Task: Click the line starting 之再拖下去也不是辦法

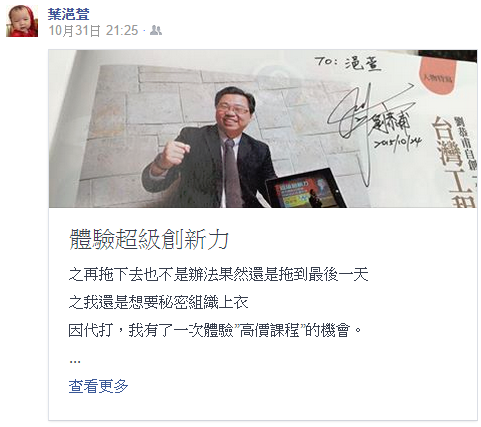Action: coord(218,275)
